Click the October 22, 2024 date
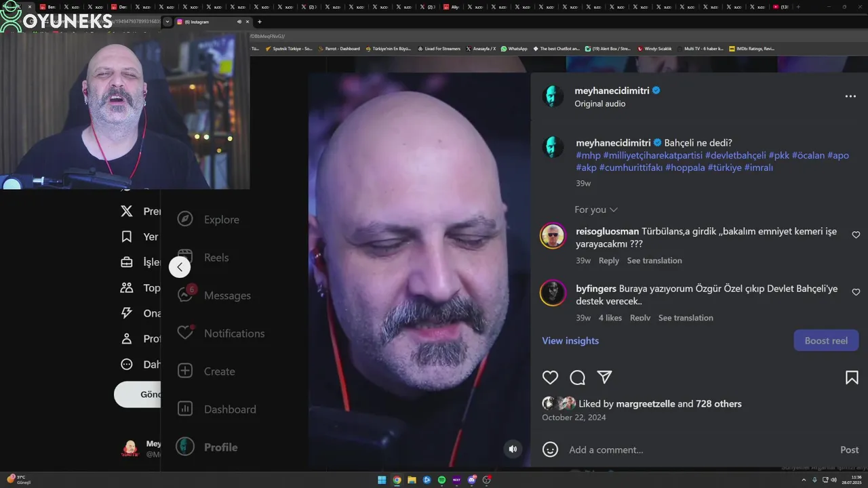This screenshot has height=488, width=868. pyautogui.click(x=574, y=418)
